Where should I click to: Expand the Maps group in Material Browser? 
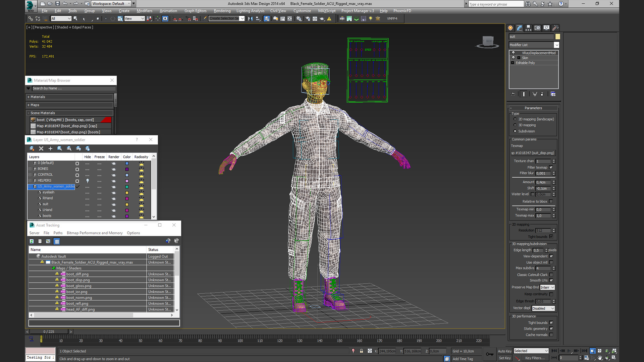(x=29, y=105)
